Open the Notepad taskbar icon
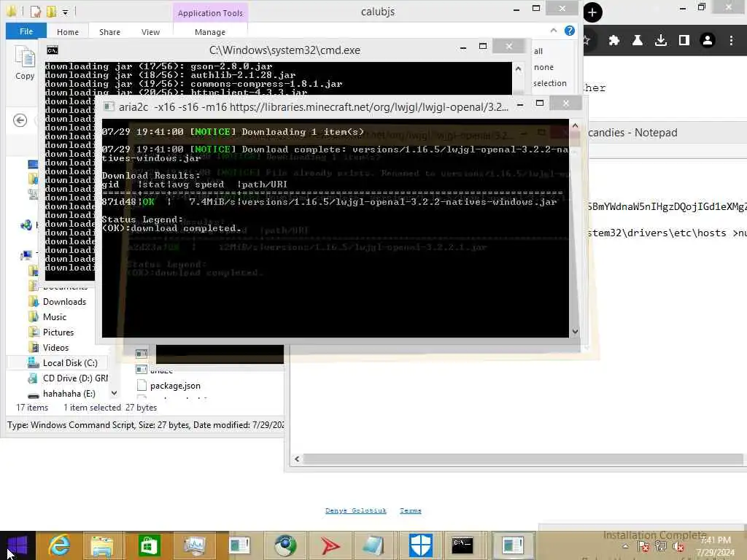747x560 pixels. pos(375,545)
